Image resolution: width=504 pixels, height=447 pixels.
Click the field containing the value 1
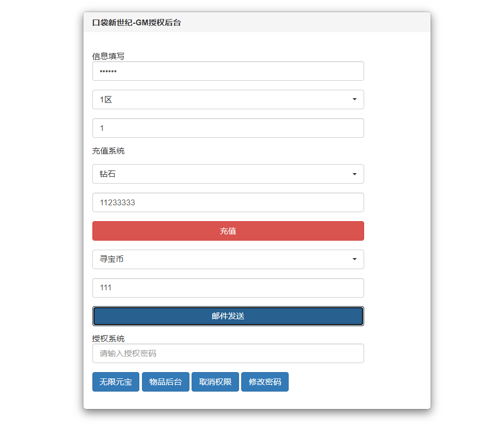[228, 128]
